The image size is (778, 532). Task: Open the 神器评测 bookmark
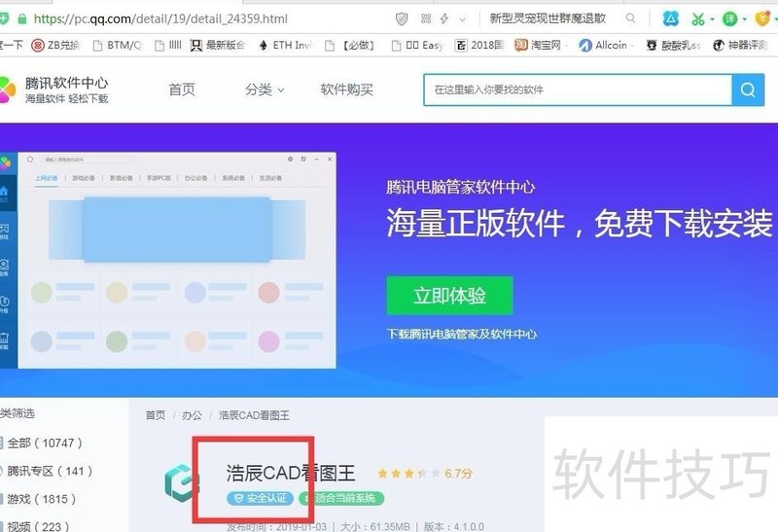[740, 45]
